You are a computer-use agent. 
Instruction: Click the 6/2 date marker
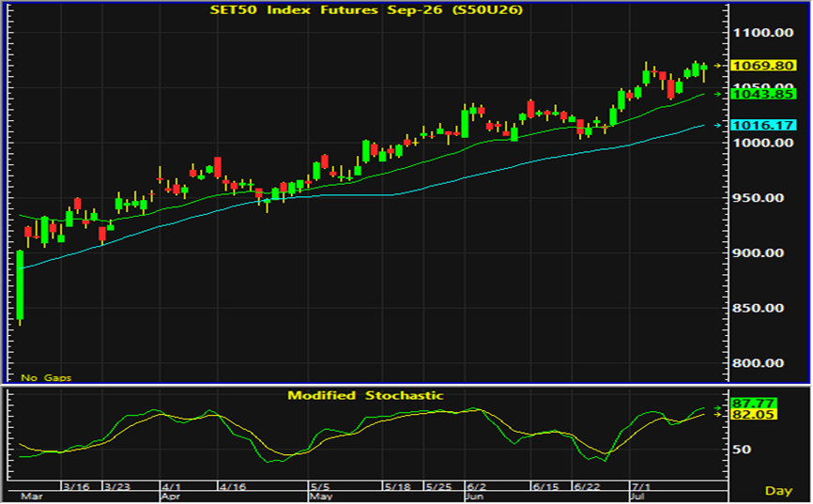[477, 487]
